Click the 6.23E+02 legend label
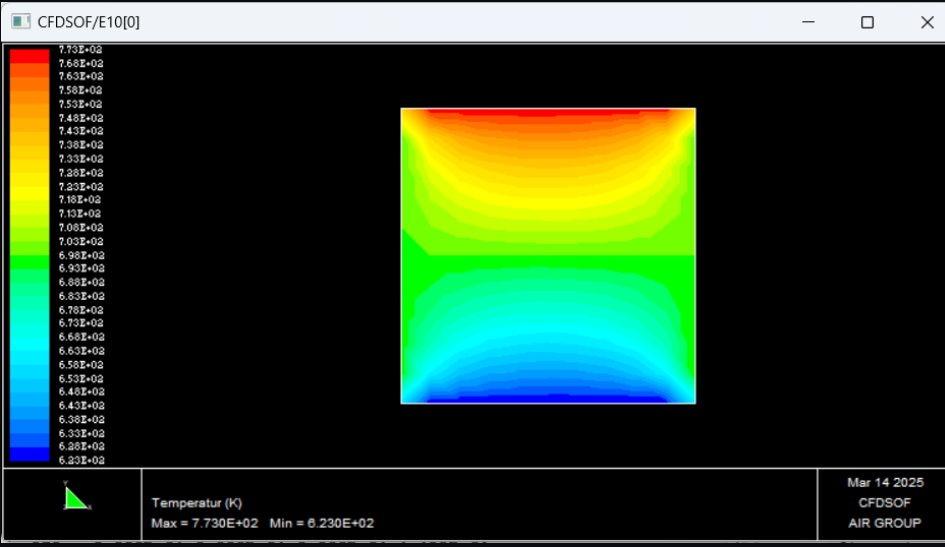 click(x=81, y=461)
